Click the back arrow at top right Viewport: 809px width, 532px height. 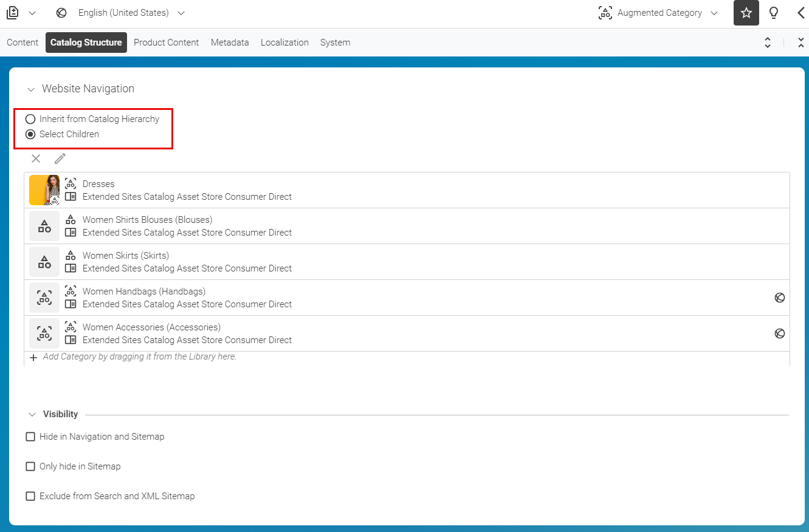[800, 12]
